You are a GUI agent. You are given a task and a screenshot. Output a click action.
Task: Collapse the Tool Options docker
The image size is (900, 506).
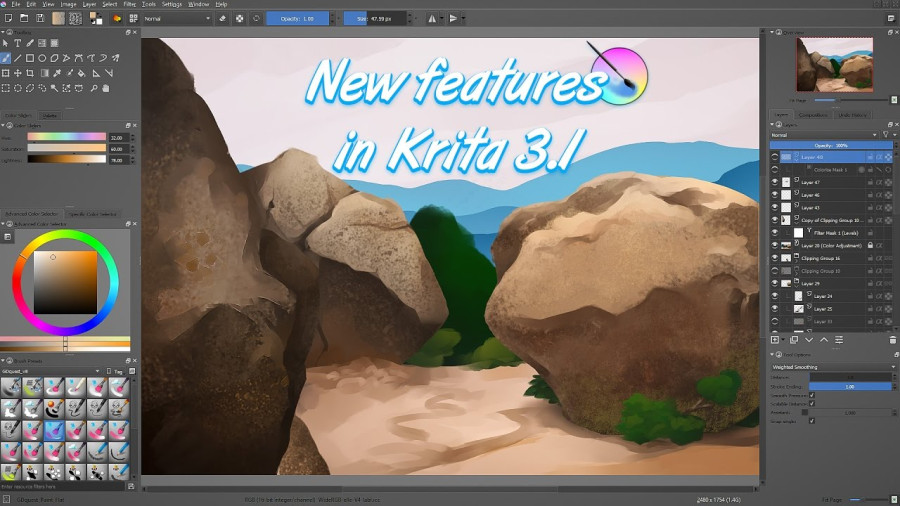click(772, 355)
